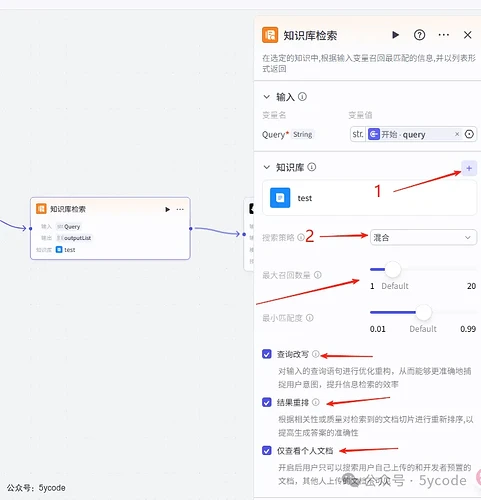Uncheck the 查询改写 checkbox
Screen dimensions: 481x500
[x=267, y=354]
